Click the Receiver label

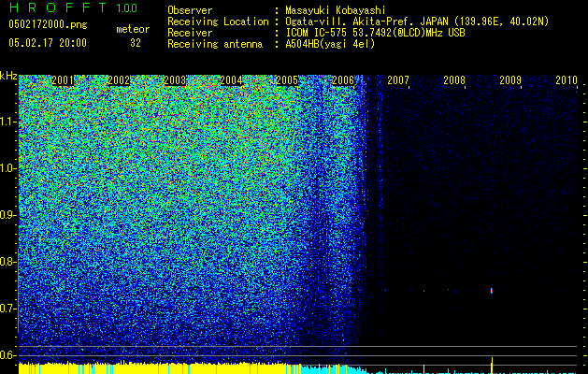click(x=190, y=33)
